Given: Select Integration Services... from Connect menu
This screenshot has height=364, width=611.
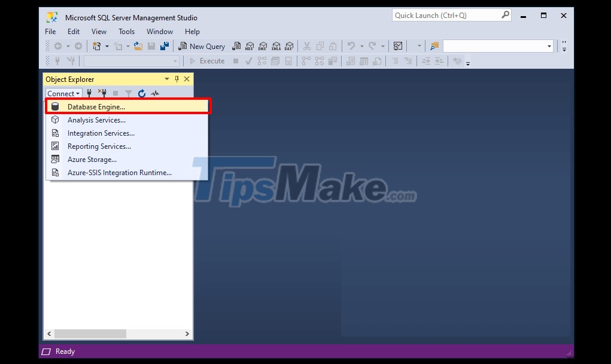Looking at the screenshot, I should coord(127,133).
